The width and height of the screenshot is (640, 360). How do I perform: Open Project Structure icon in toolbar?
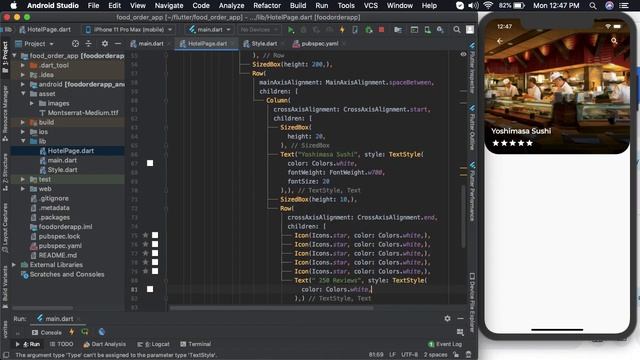pyautogui.click(x=398, y=30)
